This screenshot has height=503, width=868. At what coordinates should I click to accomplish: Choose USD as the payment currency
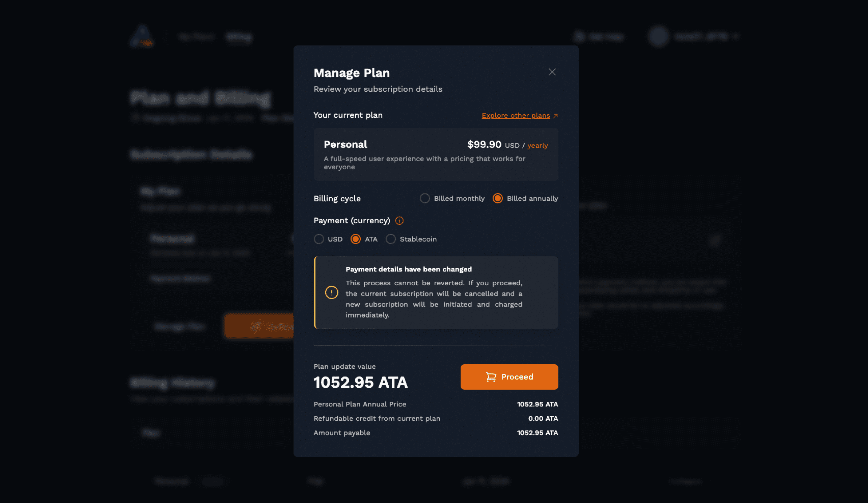click(x=319, y=239)
